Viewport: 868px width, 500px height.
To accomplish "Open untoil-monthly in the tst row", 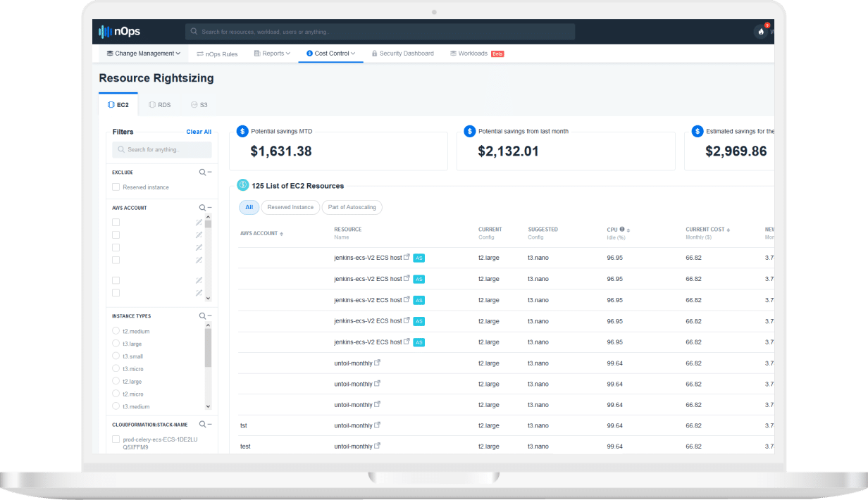I will tap(353, 425).
